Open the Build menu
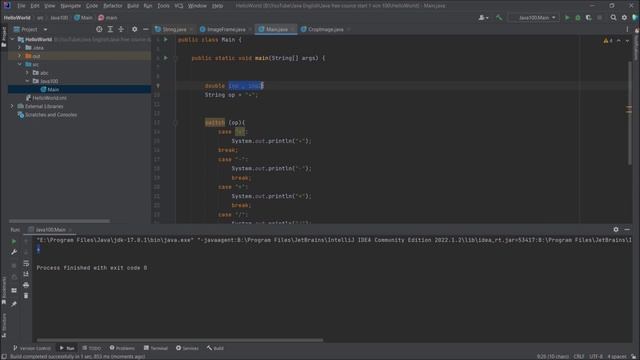 (133, 6)
